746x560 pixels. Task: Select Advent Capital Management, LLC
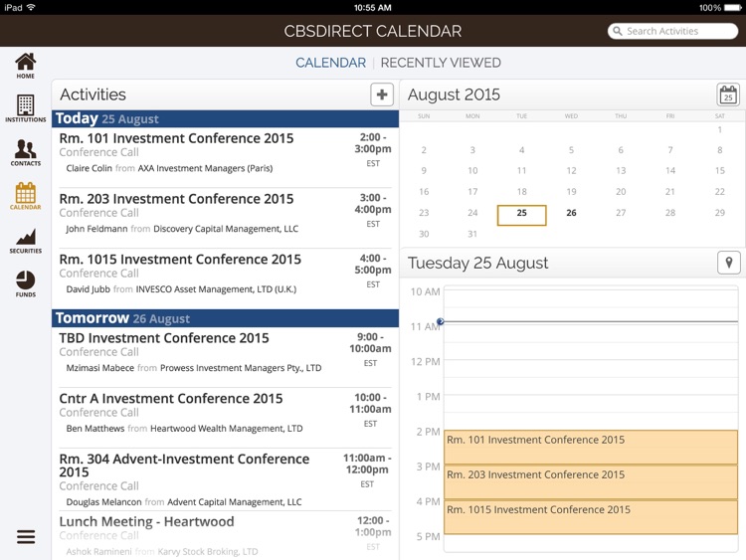[x=235, y=502]
